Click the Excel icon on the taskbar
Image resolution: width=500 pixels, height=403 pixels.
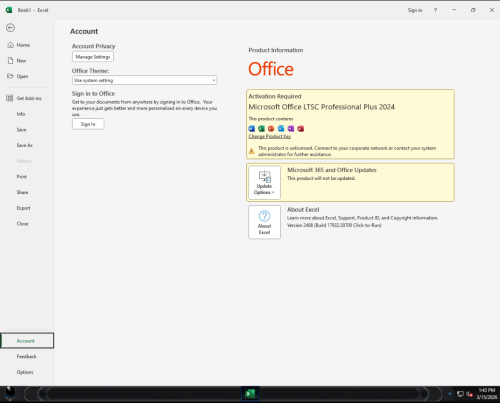pos(250,394)
